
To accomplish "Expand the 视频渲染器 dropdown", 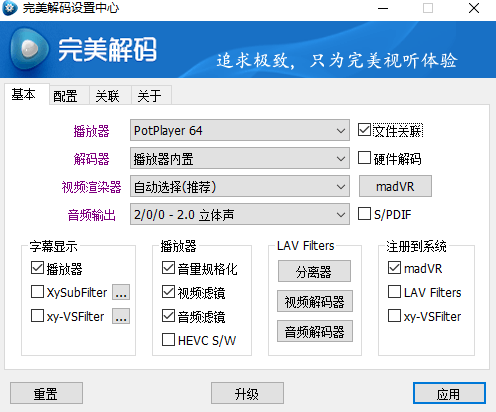I will [240, 186].
